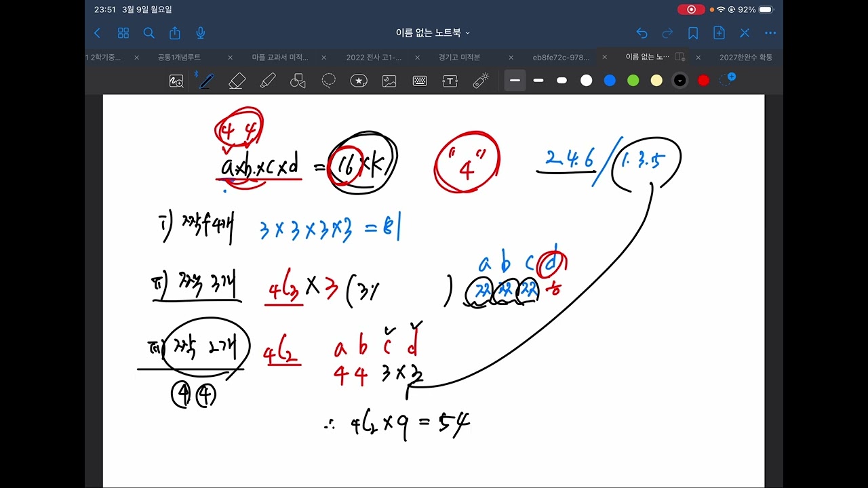Choose the red pen color
Image resolution: width=868 pixels, height=488 pixels.
pos(703,81)
